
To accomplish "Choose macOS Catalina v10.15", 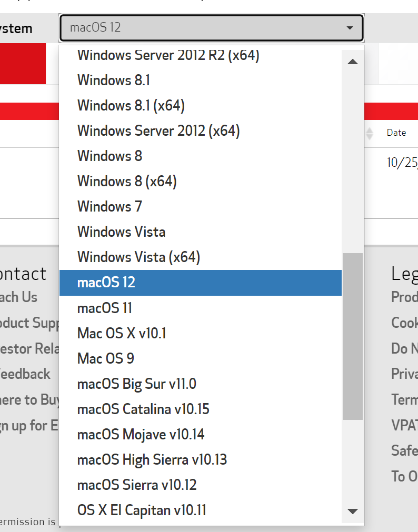I will (143, 409).
